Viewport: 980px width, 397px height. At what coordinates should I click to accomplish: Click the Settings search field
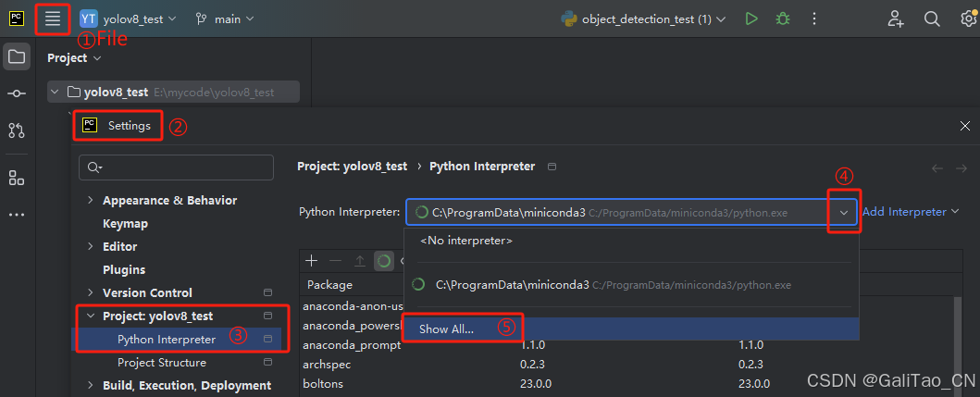pyautogui.click(x=176, y=167)
